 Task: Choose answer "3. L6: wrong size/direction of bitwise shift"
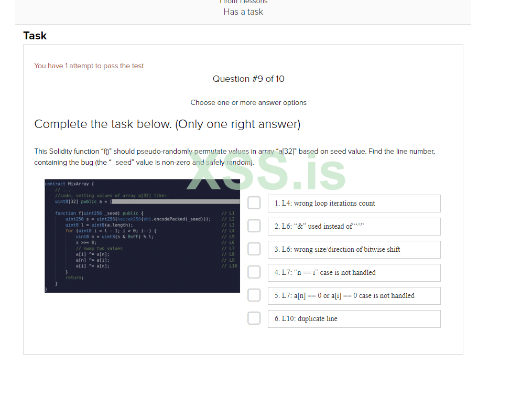coord(354,250)
